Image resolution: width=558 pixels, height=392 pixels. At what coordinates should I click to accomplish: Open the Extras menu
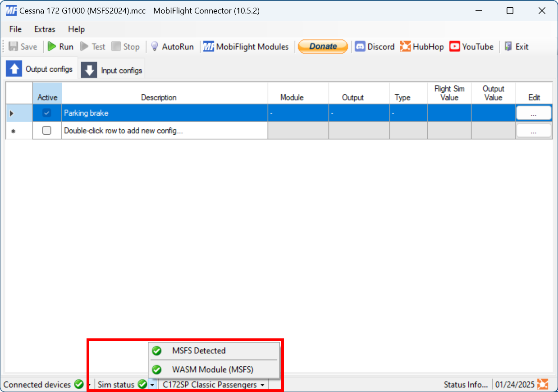tap(44, 29)
